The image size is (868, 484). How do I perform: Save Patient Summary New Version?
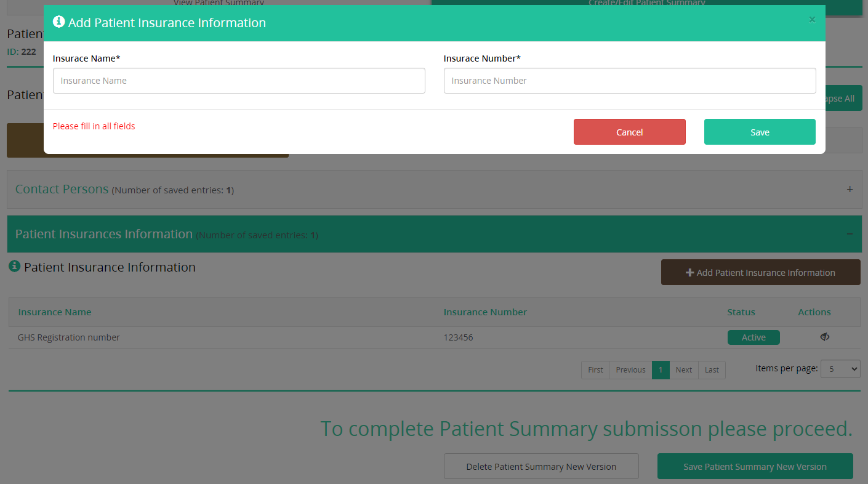pyautogui.click(x=755, y=466)
